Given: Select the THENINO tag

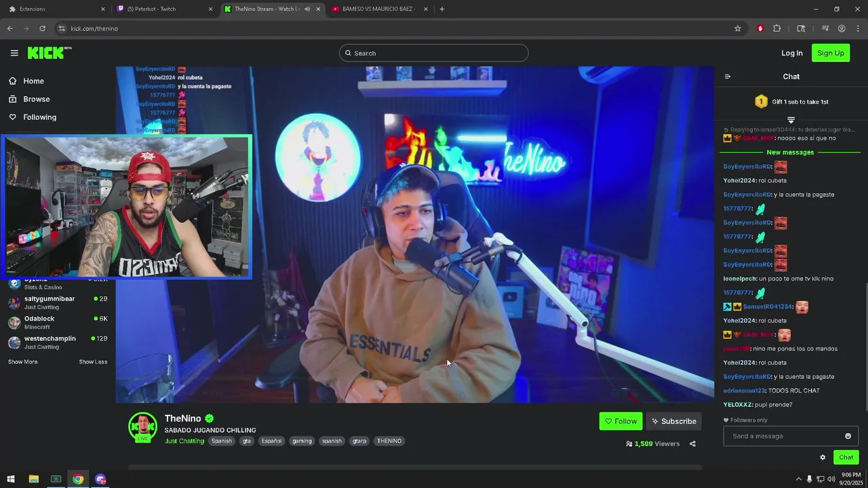Looking at the screenshot, I should (x=389, y=441).
